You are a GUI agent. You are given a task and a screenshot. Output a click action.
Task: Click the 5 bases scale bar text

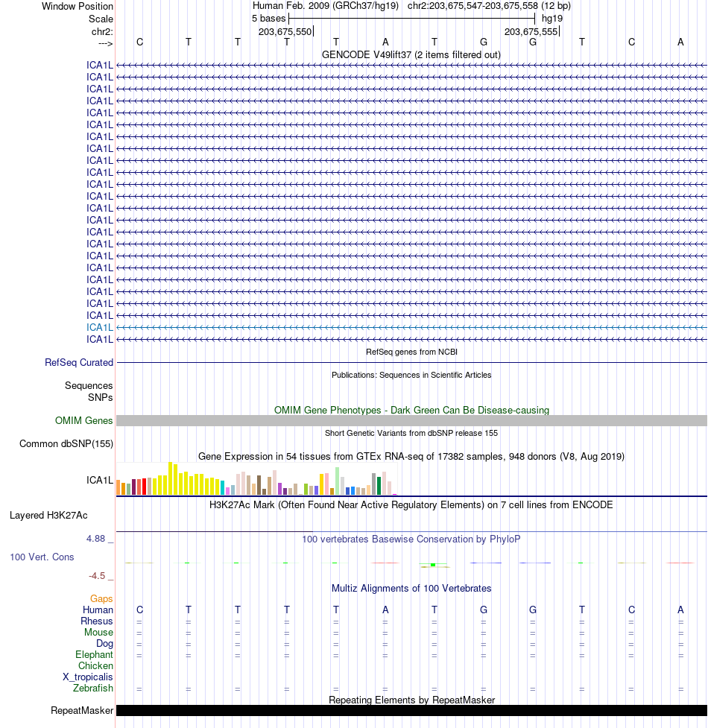pos(268,19)
